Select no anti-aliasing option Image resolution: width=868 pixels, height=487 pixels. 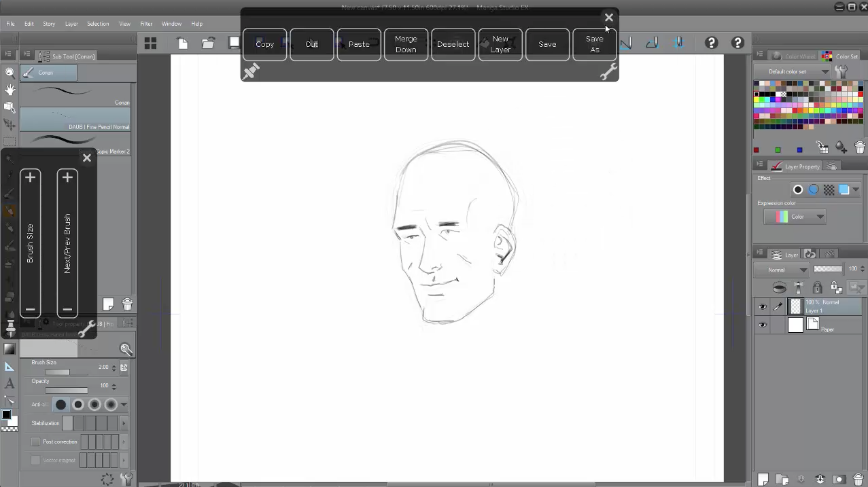click(x=60, y=405)
